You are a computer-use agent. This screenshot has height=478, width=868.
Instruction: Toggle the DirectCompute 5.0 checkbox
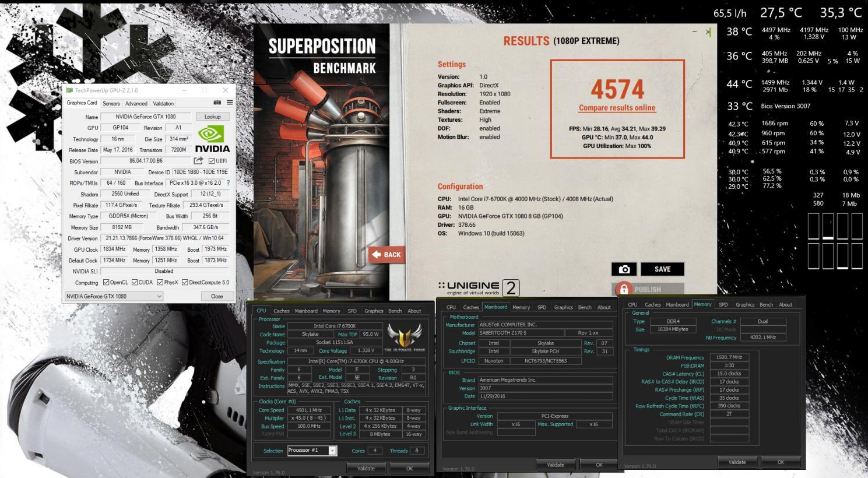[185, 282]
